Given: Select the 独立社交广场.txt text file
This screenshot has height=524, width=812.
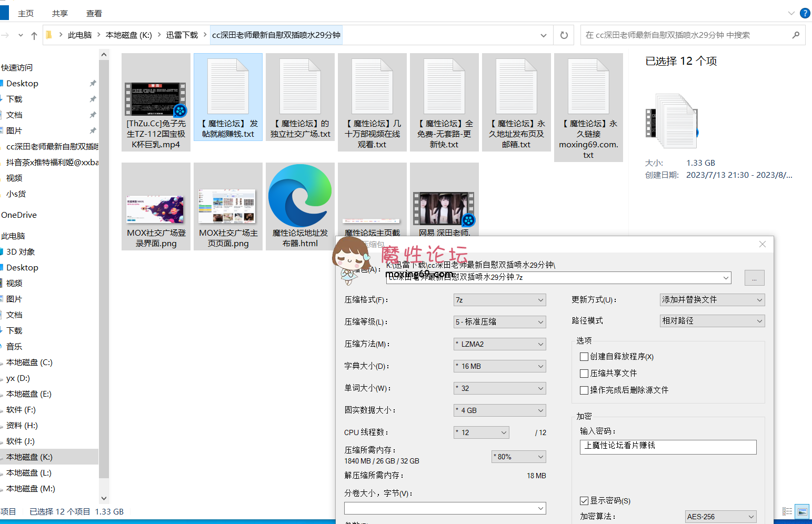Looking at the screenshot, I should click(300, 97).
